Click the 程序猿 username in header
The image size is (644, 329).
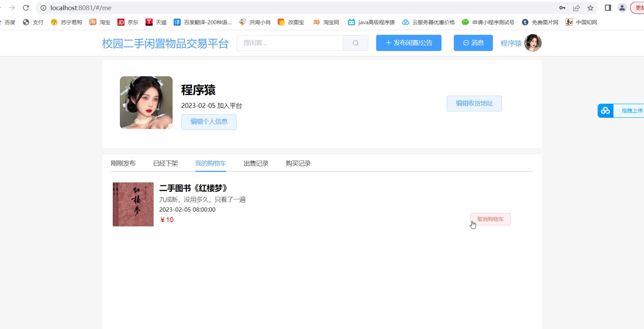click(511, 43)
